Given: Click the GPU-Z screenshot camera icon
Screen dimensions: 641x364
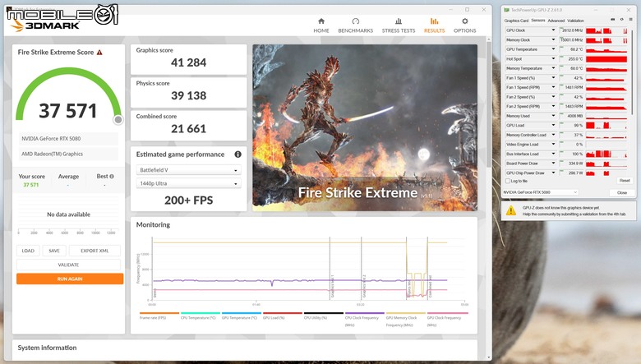Looking at the screenshot, I should tap(612, 19).
